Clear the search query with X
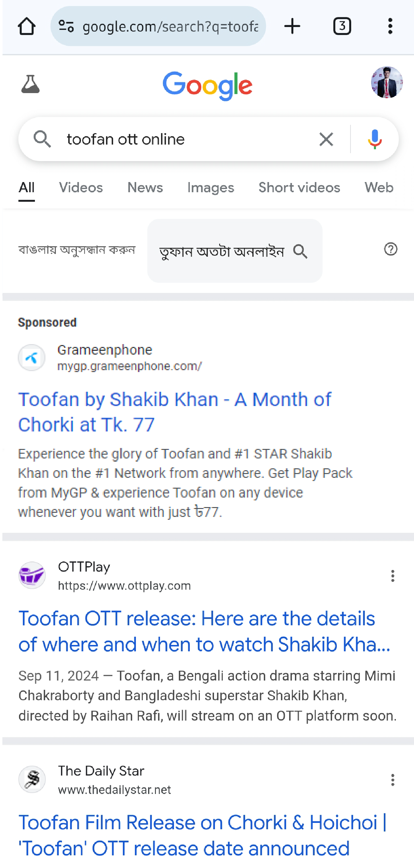Screen dimensions: 414x868 click(326, 139)
